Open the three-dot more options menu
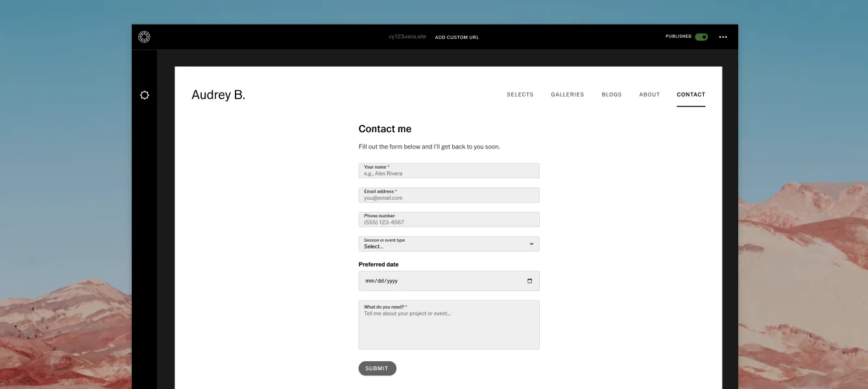Screen dimensions: 868x389 click(723, 37)
